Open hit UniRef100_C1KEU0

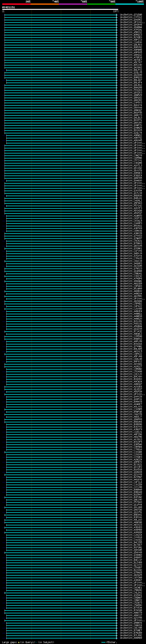[131, 42]
